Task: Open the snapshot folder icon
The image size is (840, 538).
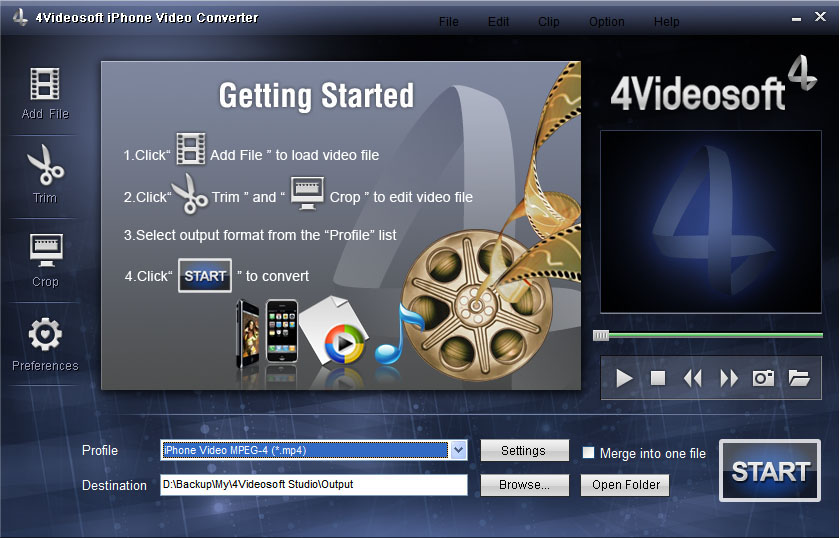Action: coord(799,378)
